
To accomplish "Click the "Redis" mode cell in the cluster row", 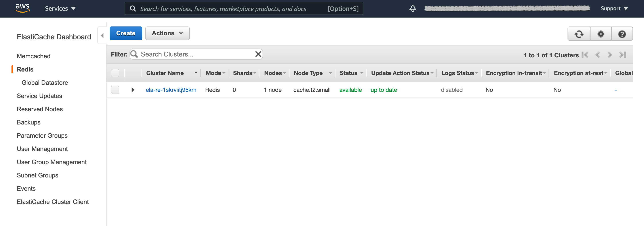I will [212, 90].
